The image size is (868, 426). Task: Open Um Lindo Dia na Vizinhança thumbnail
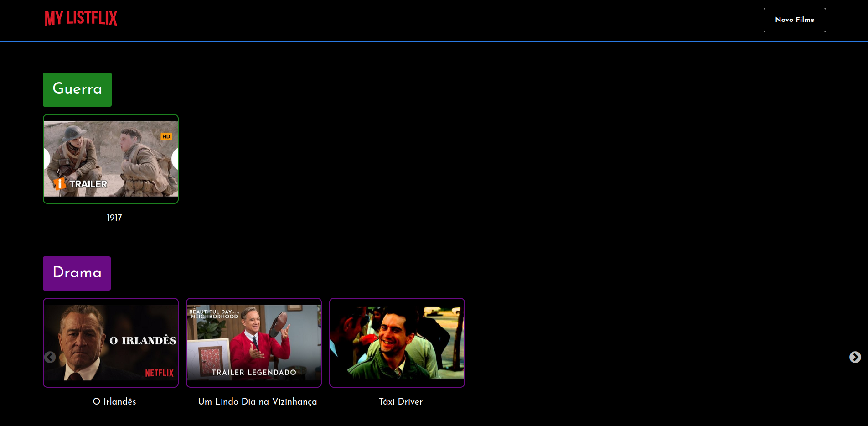click(x=254, y=343)
